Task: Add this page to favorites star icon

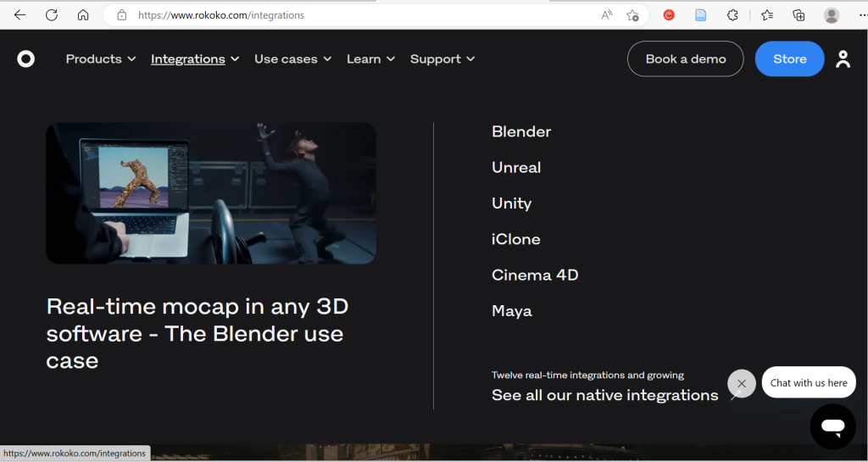Action: pyautogui.click(x=632, y=15)
